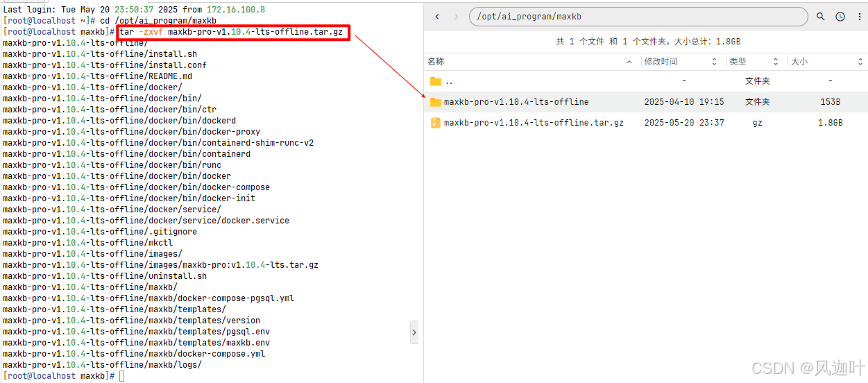Click the date 2025-04-10 19:15
868x383 pixels.
pyautogui.click(x=684, y=102)
